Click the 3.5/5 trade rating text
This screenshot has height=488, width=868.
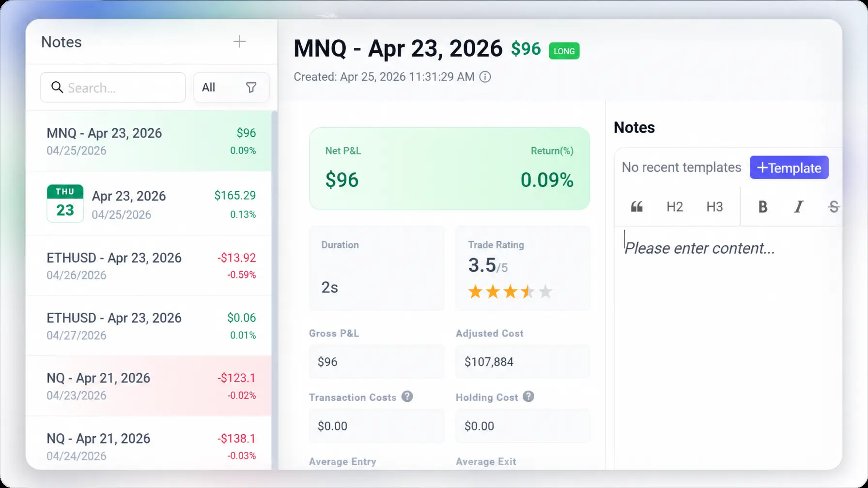tap(488, 265)
